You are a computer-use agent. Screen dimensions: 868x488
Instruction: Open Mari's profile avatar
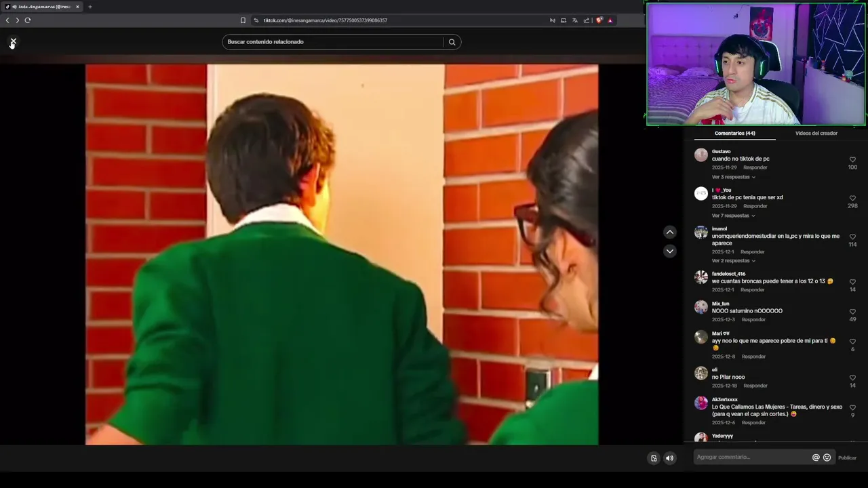pos(701,337)
